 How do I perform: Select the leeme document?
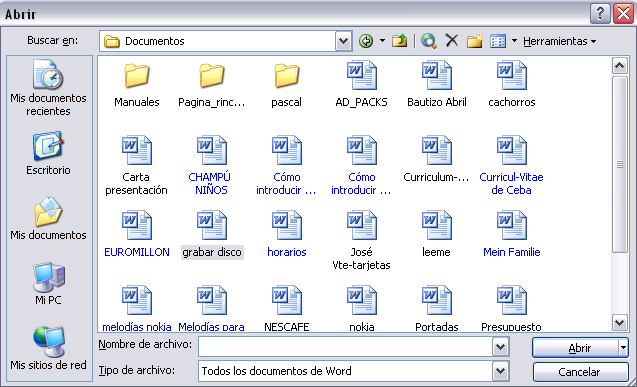[436, 235]
